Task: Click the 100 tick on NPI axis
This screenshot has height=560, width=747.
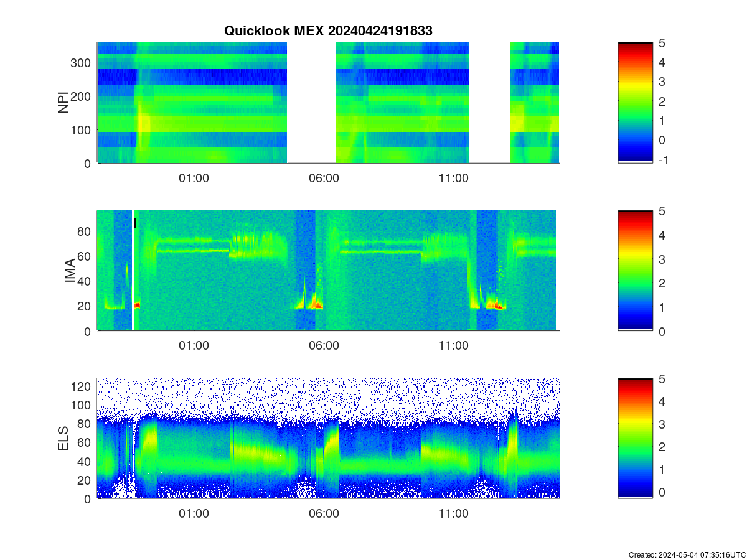Action: 82,129
